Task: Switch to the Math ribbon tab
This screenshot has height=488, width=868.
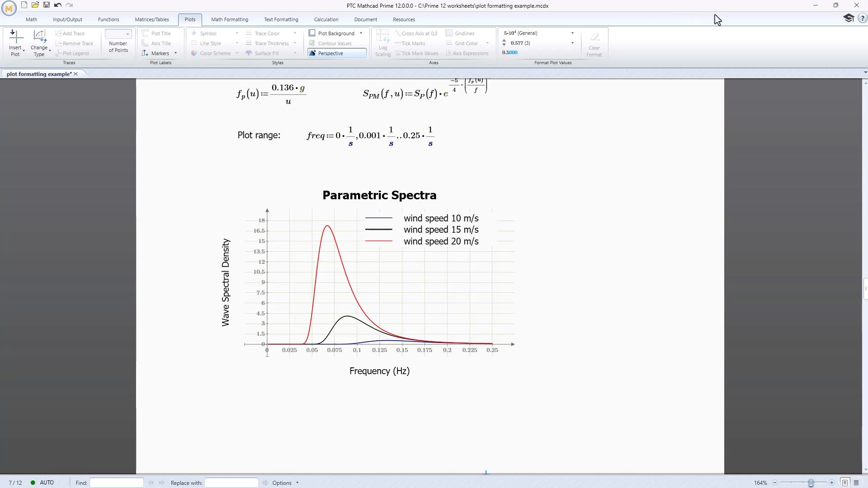Action: pyautogui.click(x=32, y=19)
